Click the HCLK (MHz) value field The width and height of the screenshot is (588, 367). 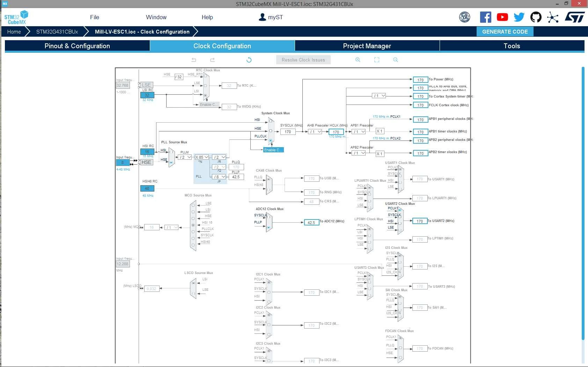click(336, 132)
